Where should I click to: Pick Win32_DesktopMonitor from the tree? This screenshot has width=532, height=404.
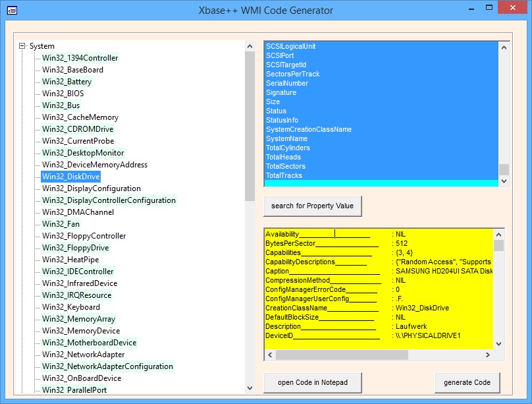83,153
